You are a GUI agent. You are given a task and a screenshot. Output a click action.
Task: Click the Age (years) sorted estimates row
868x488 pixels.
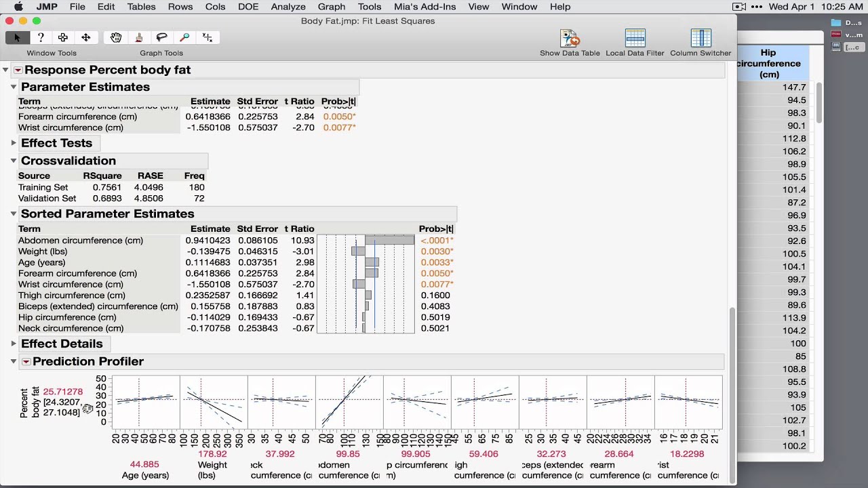click(x=235, y=262)
